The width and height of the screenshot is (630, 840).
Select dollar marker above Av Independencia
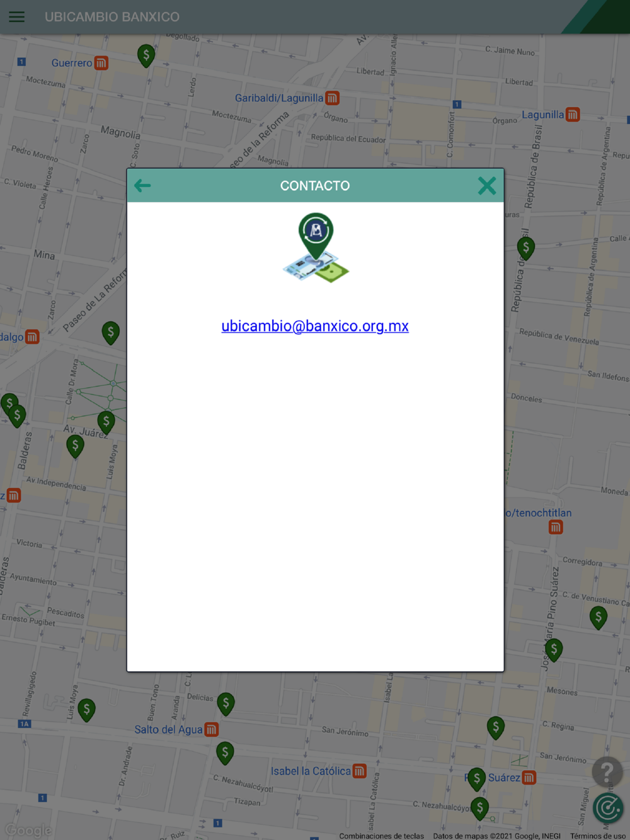click(x=76, y=446)
